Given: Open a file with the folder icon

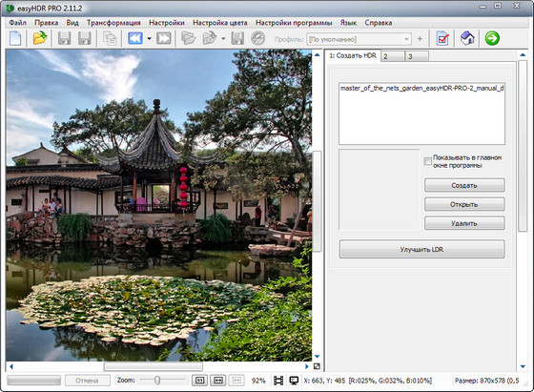Looking at the screenshot, I should coord(40,38).
